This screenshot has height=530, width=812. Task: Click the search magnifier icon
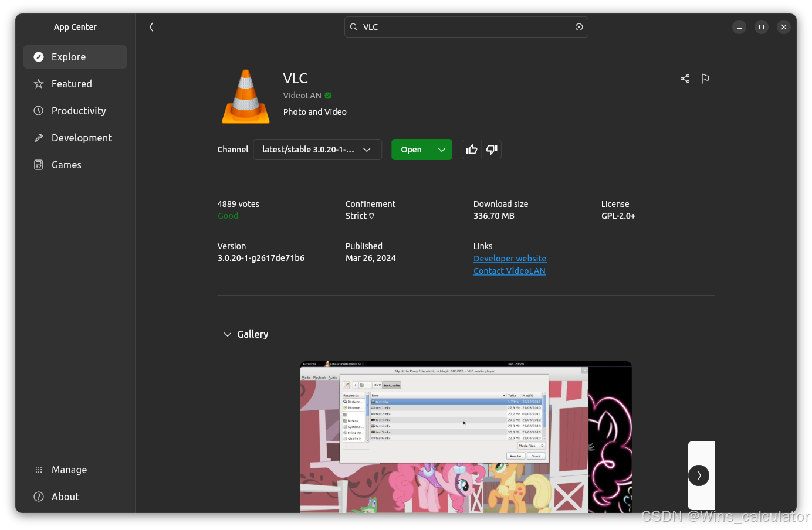[x=354, y=27]
